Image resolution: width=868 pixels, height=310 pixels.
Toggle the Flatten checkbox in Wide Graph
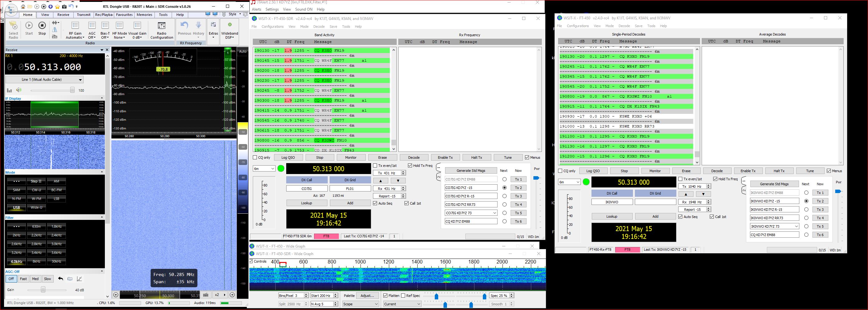point(385,296)
